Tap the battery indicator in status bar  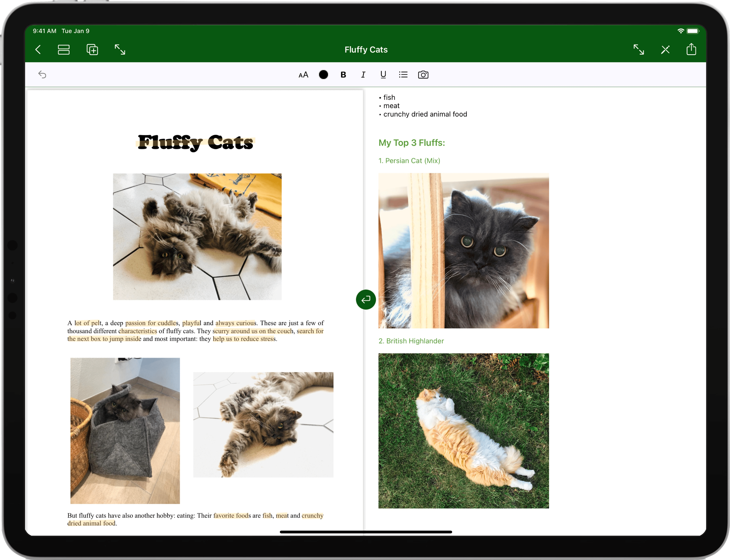pos(693,31)
